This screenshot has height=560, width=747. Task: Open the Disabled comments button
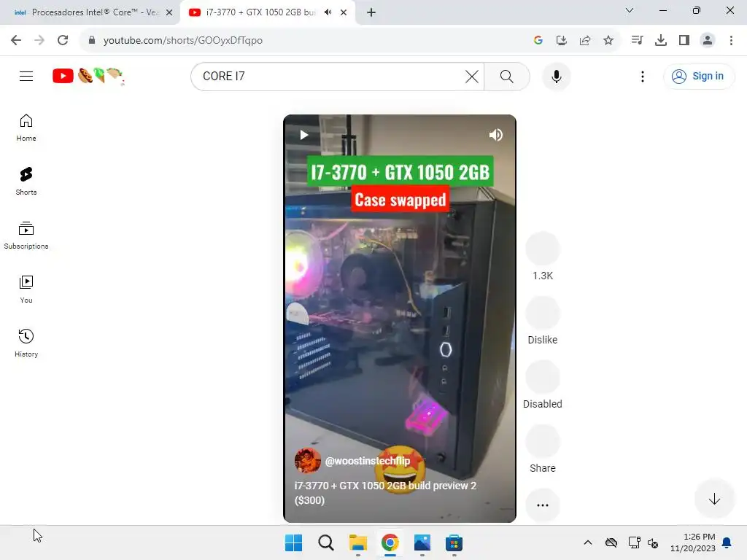tap(542, 377)
